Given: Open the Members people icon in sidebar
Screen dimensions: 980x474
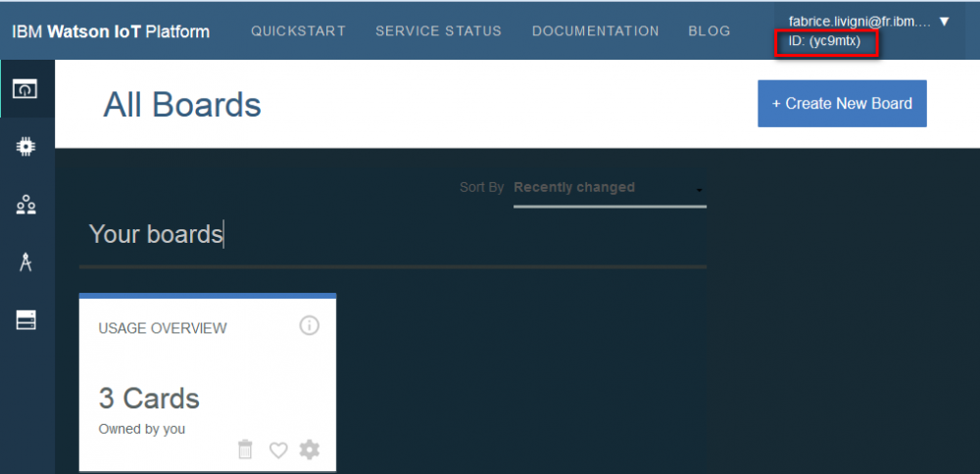Looking at the screenshot, I should point(25,205).
